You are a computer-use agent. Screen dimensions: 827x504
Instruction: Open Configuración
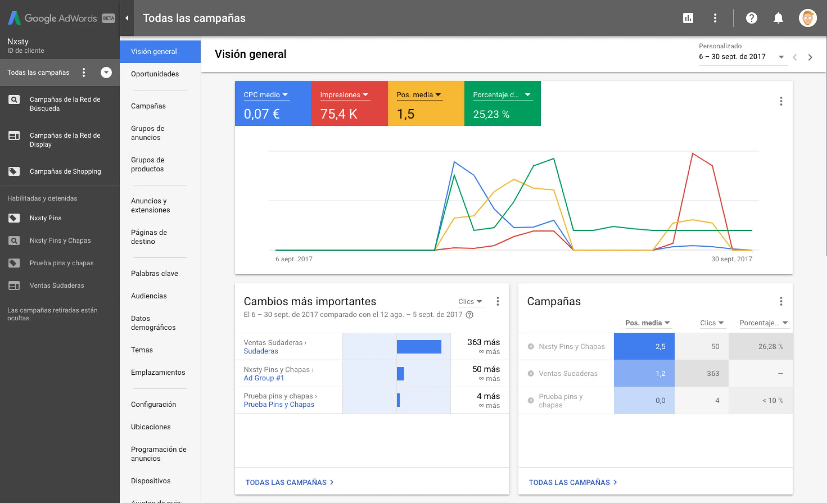(x=153, y=404)
